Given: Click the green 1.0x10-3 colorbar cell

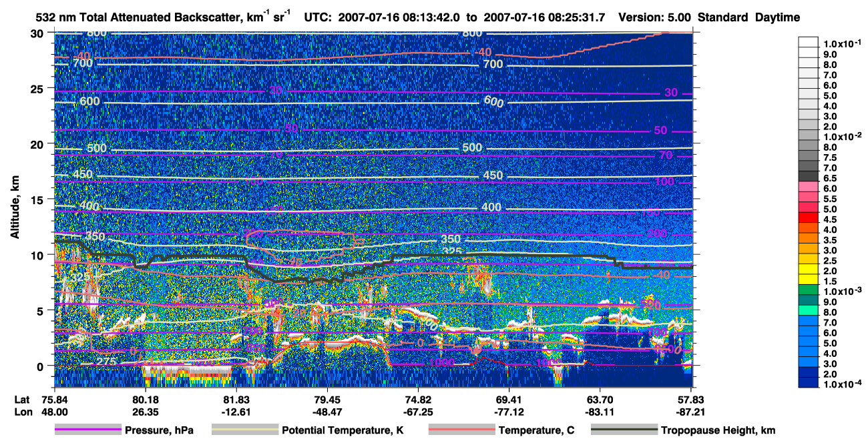Looking at the screenshot, I should (x=809, y=290).
